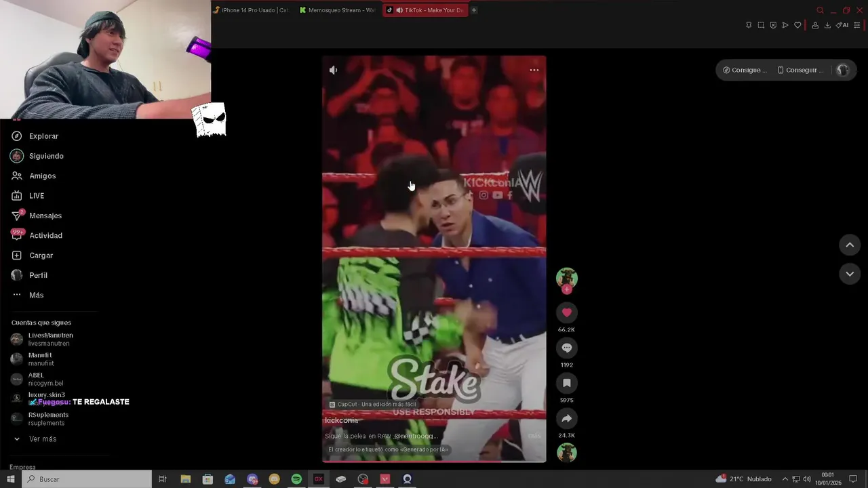Open File Explorer from taskbar
This screenshot has width=868, height=488.
point(185,479)
